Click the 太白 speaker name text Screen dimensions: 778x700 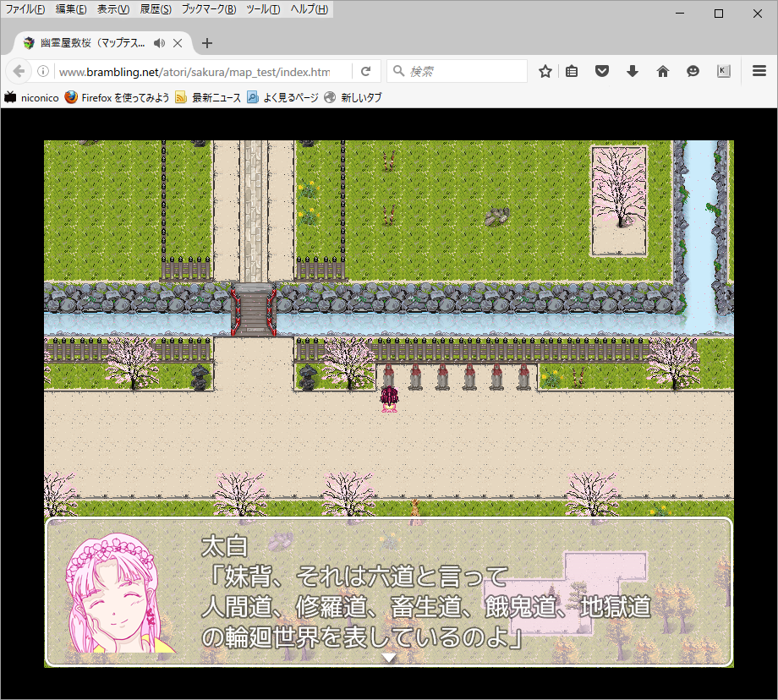(225, 545)
